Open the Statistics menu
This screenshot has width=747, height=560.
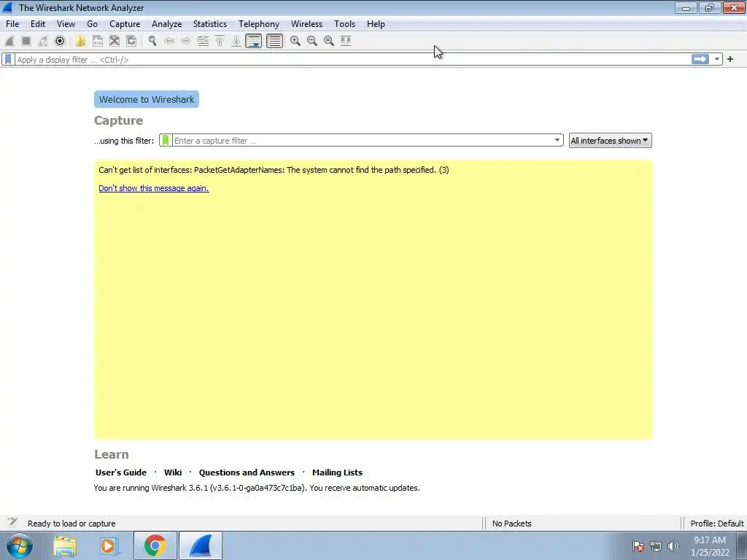point(210,24)
